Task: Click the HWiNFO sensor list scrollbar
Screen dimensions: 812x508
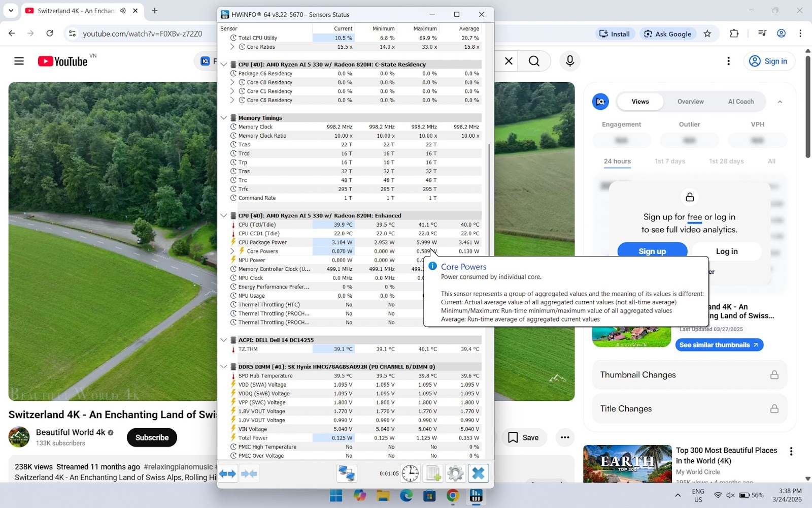Action: tap(489, 203)
